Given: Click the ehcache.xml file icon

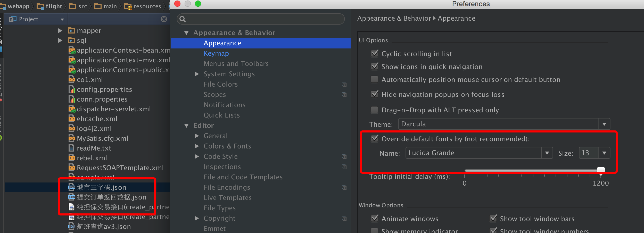Looking at the screenshot, I should [x=72, y=119].
